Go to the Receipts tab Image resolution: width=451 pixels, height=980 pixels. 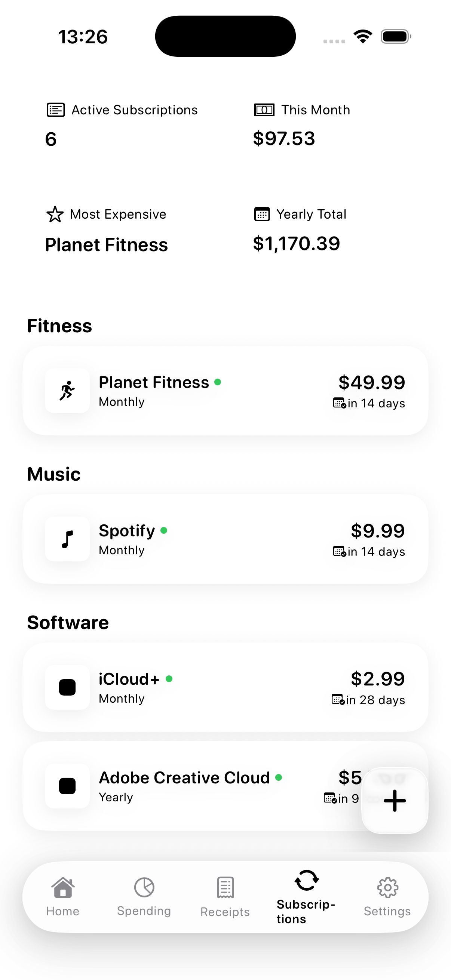(225, 897)
